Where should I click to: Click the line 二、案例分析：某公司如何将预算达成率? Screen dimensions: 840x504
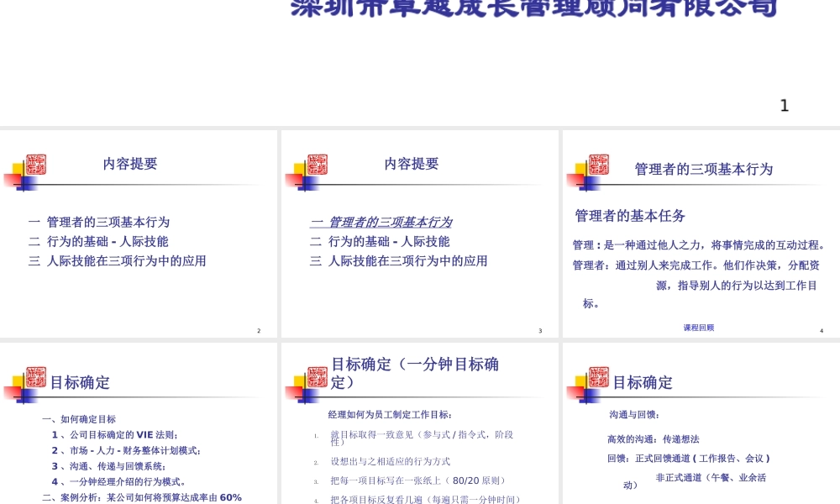(x=142, y=497)
